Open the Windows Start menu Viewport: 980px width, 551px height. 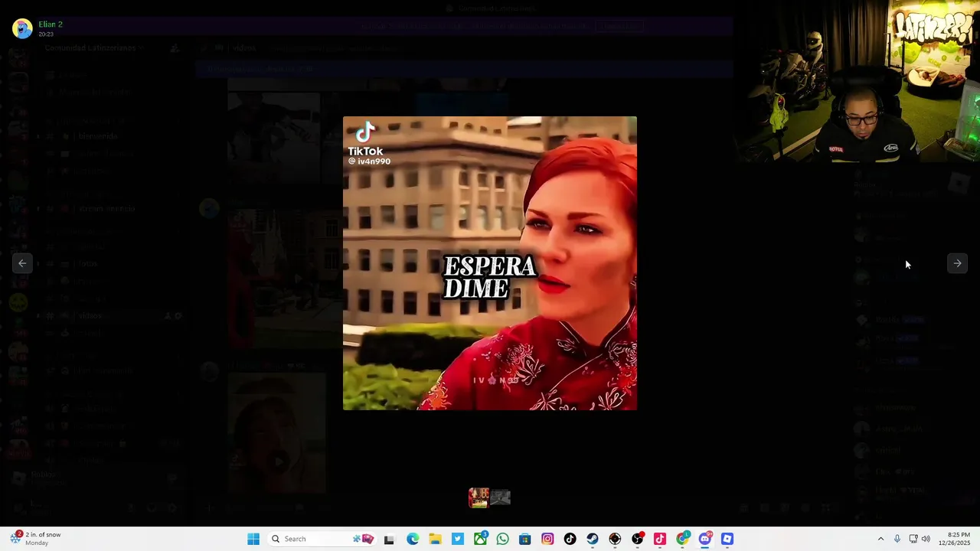(253, 539)
